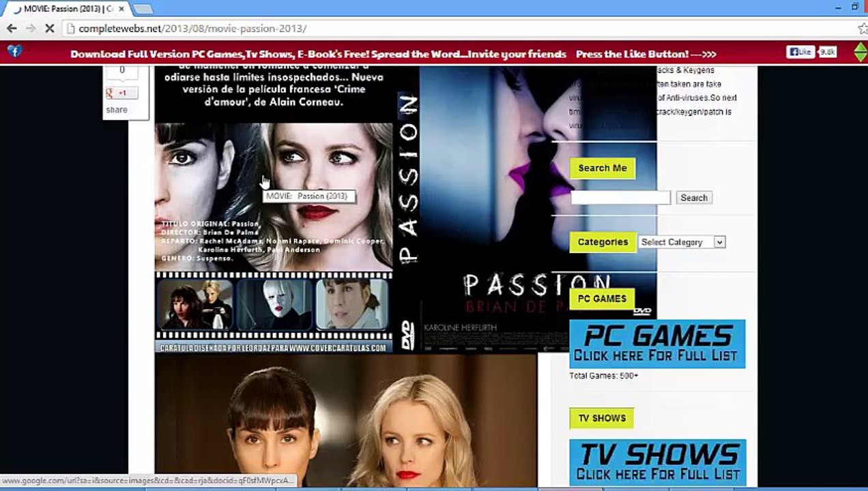The image size is (868, 491).
Task: Minimize the browser window
Action: click(838, 7)
